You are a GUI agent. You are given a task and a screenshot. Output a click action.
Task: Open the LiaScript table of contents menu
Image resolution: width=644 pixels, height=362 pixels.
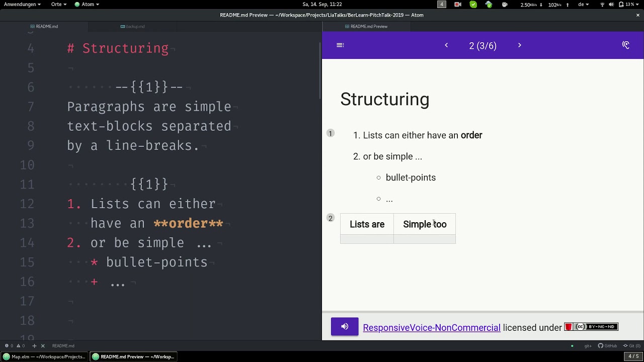340,45
